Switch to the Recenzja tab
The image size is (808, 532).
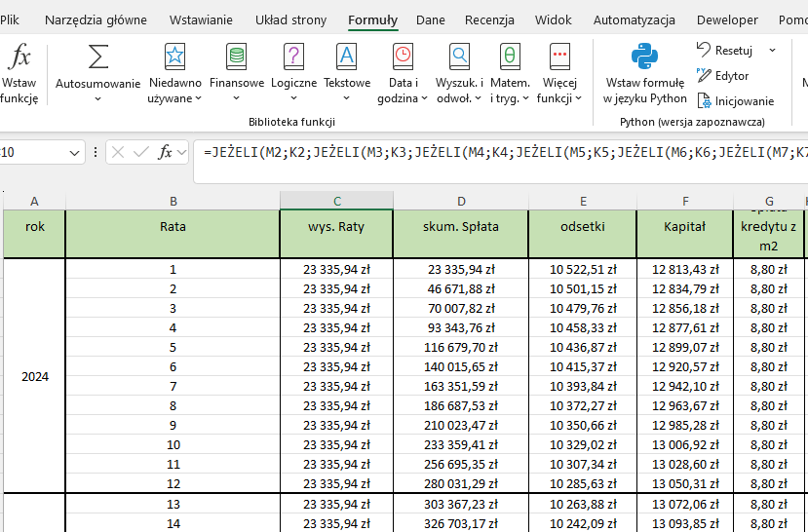489,20
